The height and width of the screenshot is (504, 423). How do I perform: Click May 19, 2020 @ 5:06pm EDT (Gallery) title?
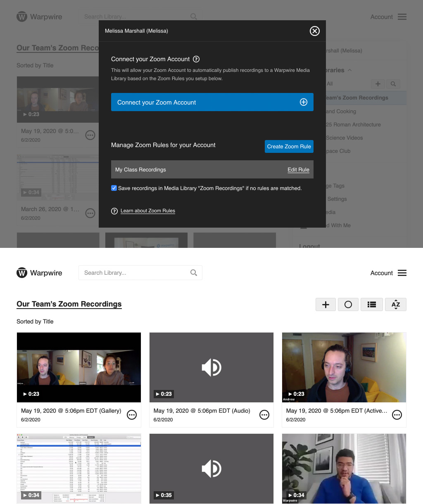(x=71, y=411)
